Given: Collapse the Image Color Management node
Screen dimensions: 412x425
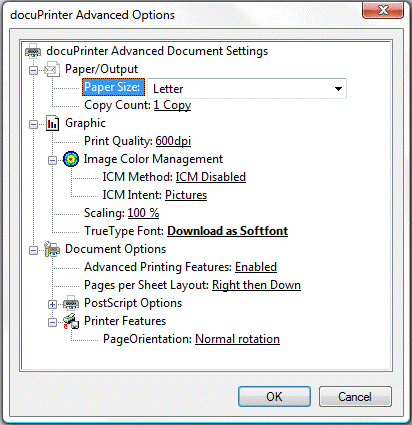Looking at the screenshot, I should (52, 160).
